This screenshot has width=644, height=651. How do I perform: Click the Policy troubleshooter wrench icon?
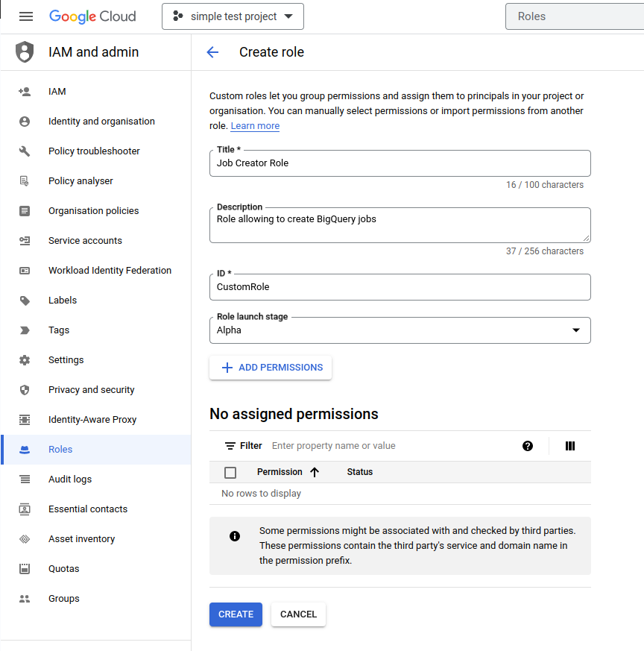(25, 151)
